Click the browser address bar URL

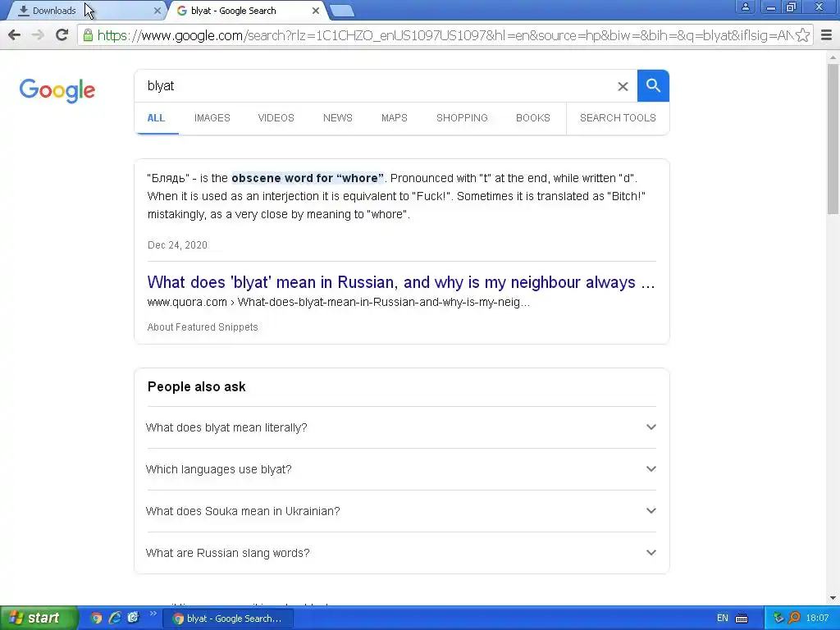tap(445, 35)
